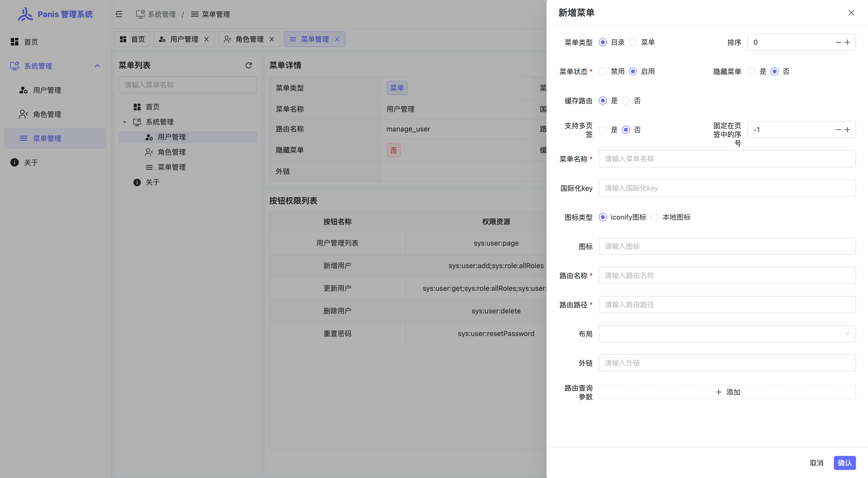Collapse sidebar via fold icon

[x=119, y=14]
